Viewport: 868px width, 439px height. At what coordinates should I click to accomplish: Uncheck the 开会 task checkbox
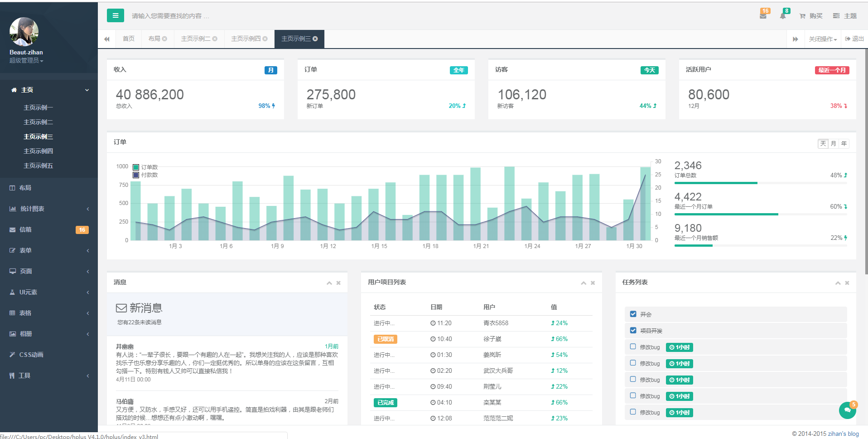point(633,314)
